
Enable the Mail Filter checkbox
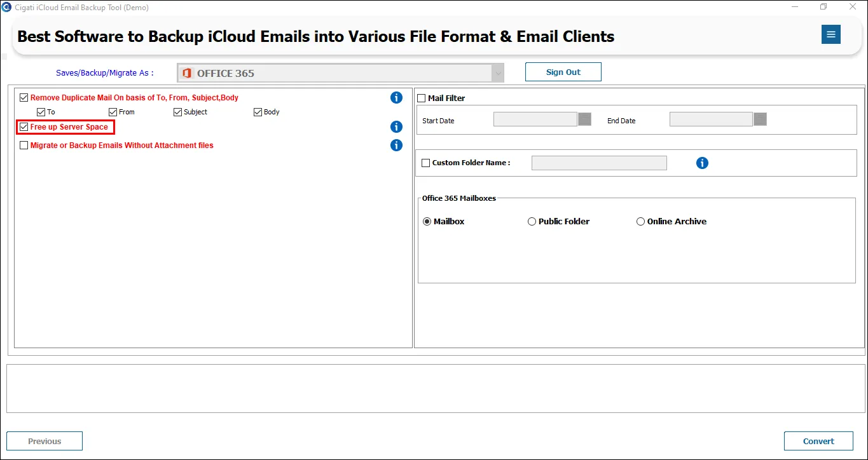tap(421, 98)
